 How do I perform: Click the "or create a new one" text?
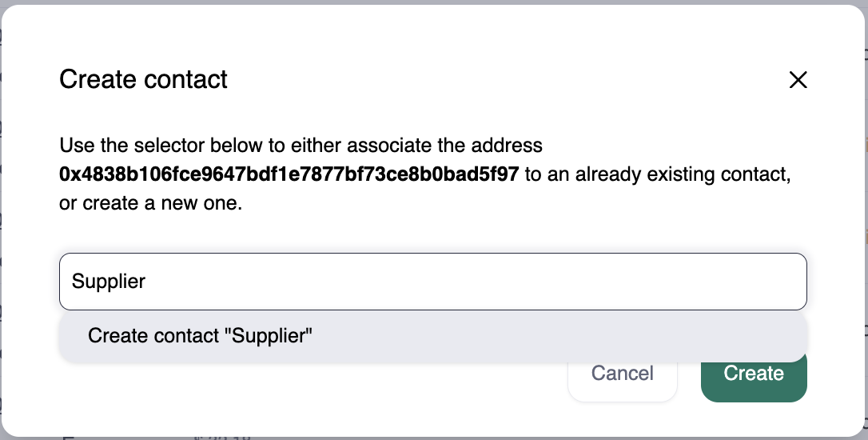[150, 204]
